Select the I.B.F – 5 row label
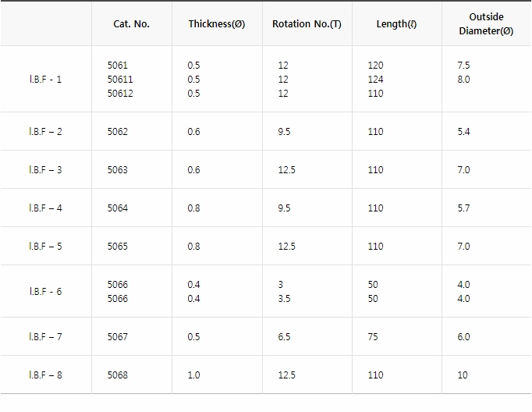The height and width of the screenshot is (412, 532). pyautogui.click(x=45, y=247)
